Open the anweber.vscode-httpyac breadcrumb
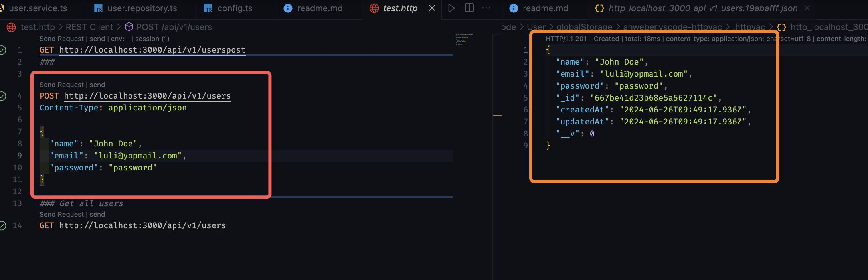 tap(672, 27)
